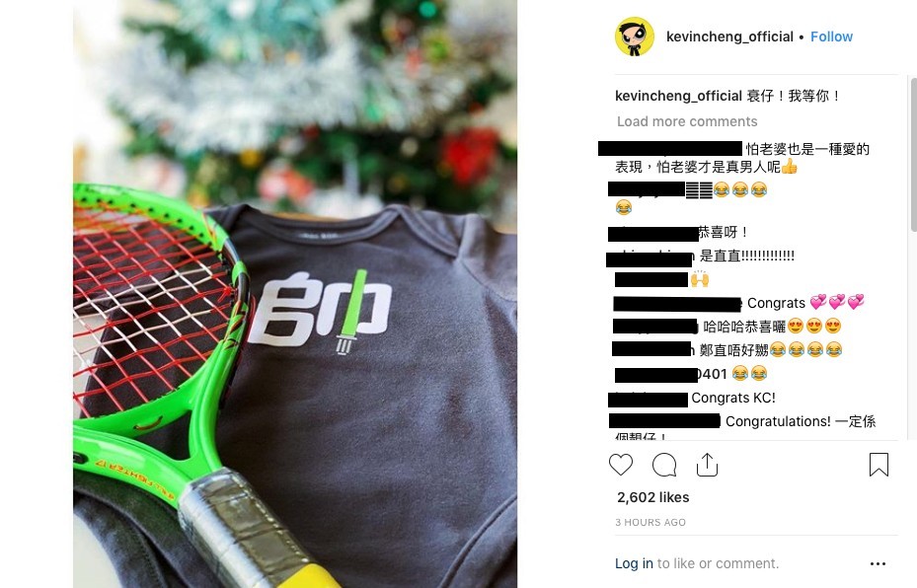The width and height of the screenshot is (917, 588).
Task: Save post with the bookmark icon
Action: pos(879,465)
